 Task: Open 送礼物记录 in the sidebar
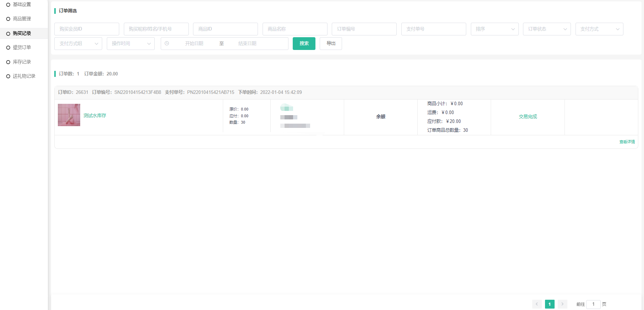click(x=24, y=76)
